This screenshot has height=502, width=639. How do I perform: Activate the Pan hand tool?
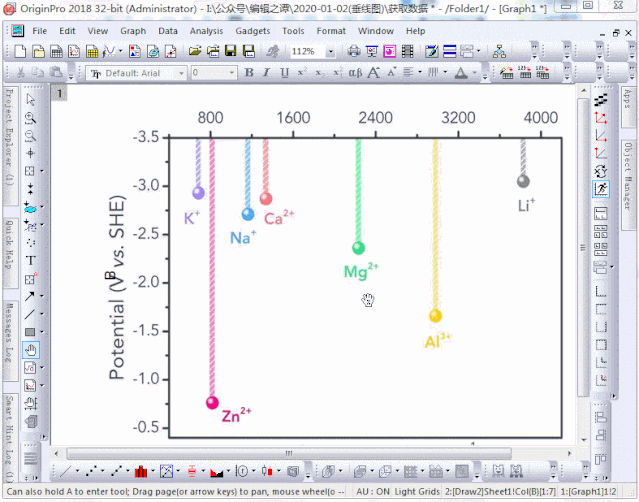[30, 350]
